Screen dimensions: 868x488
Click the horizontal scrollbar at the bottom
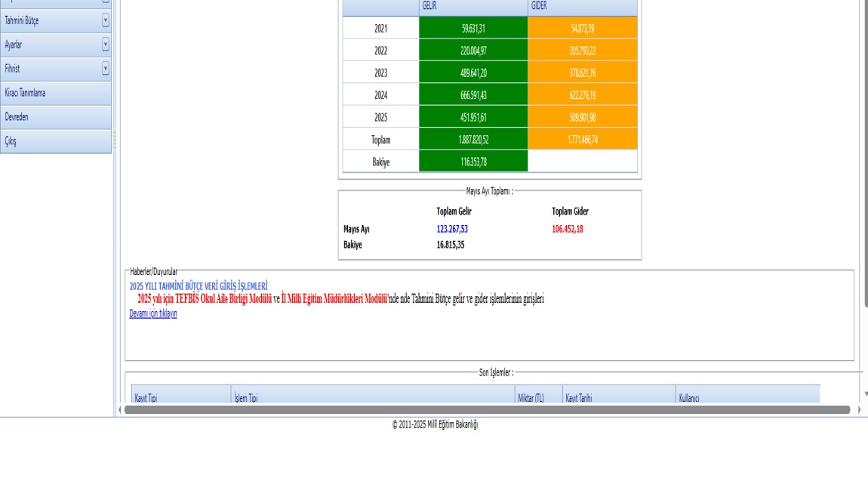pos(487,410)
